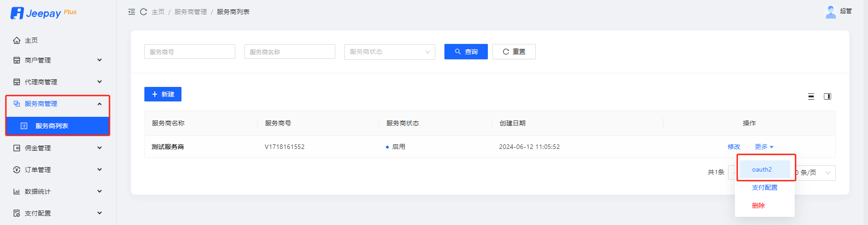868x225 pixels.
Task: Click the Jeepay Plus logo
Action: (x=43, y=13)
